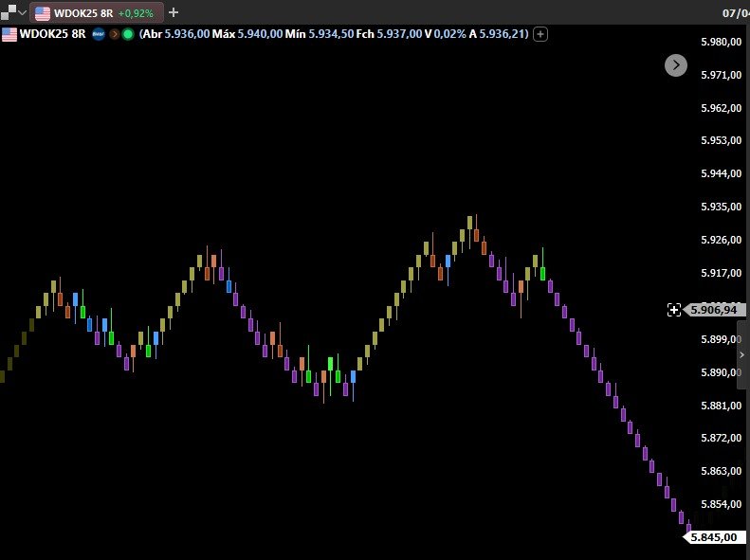The image size is (750, 560).
Task: Click the US flag in chart header
Action: pos(9,34)
